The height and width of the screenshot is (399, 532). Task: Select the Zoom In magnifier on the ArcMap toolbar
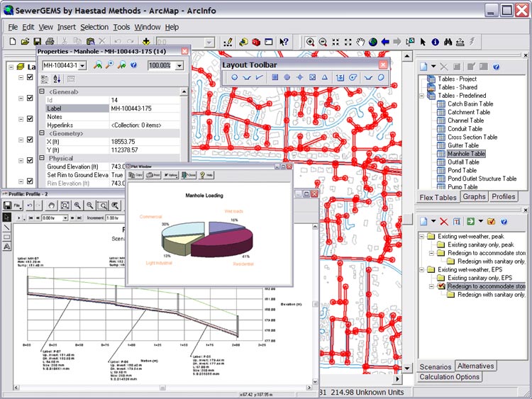[x=310, y=42]
